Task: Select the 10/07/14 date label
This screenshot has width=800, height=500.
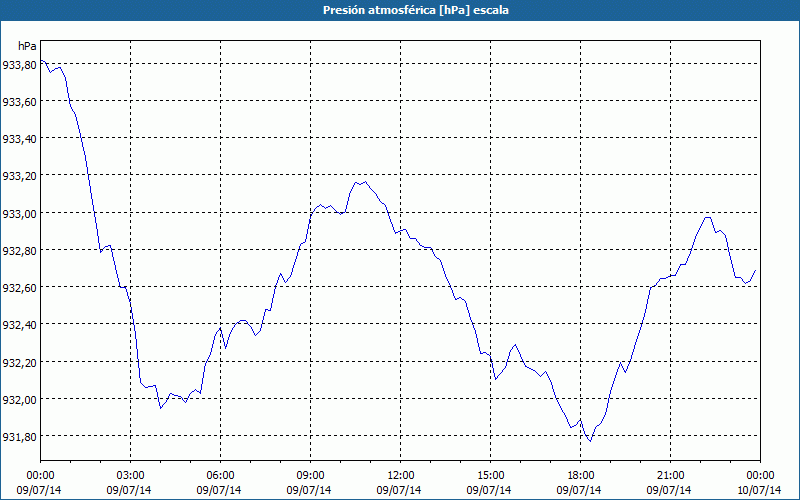Action: click(x=760, y=490)
